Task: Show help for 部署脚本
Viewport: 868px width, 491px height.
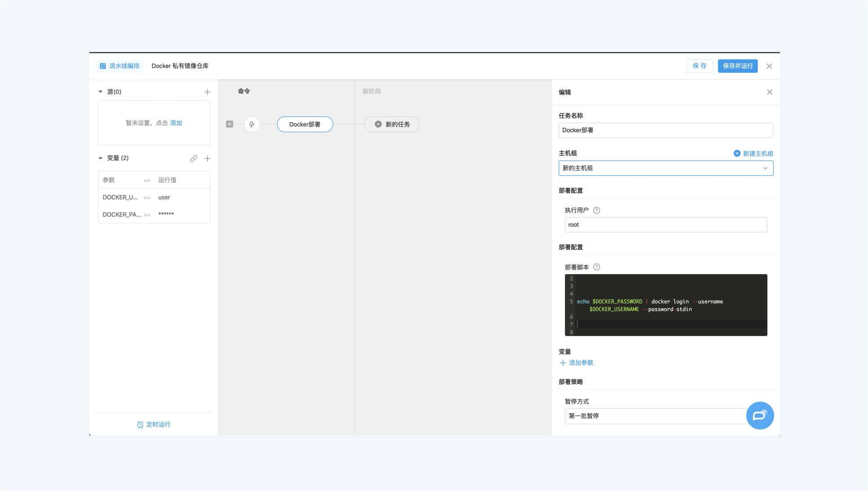Action: (x=596, y=267)
